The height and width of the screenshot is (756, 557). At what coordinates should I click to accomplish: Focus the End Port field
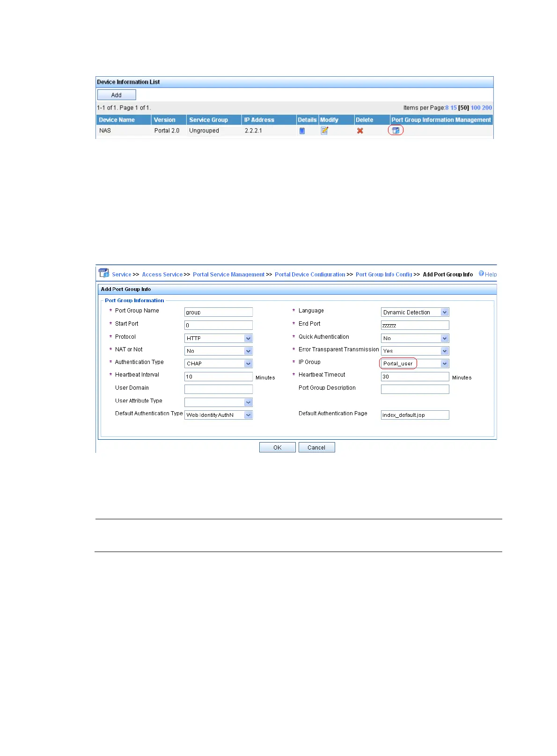tap(415, 325)
